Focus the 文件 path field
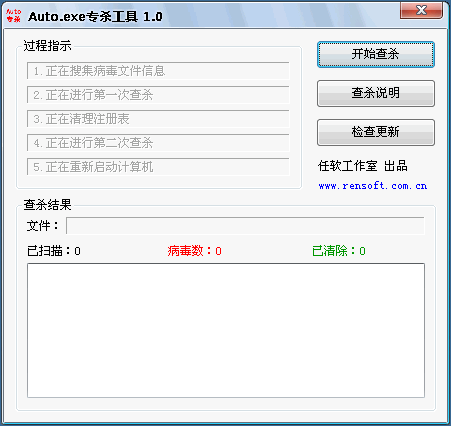 [245, 226]
